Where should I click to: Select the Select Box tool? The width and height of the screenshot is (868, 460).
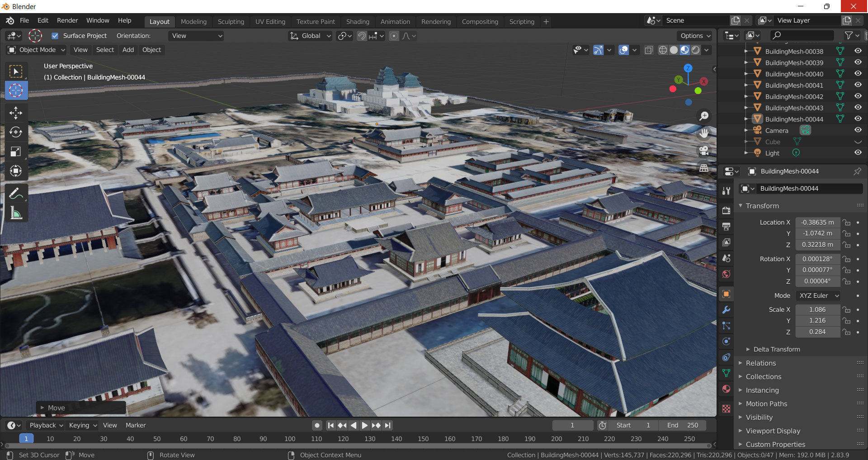coord(16,71)
